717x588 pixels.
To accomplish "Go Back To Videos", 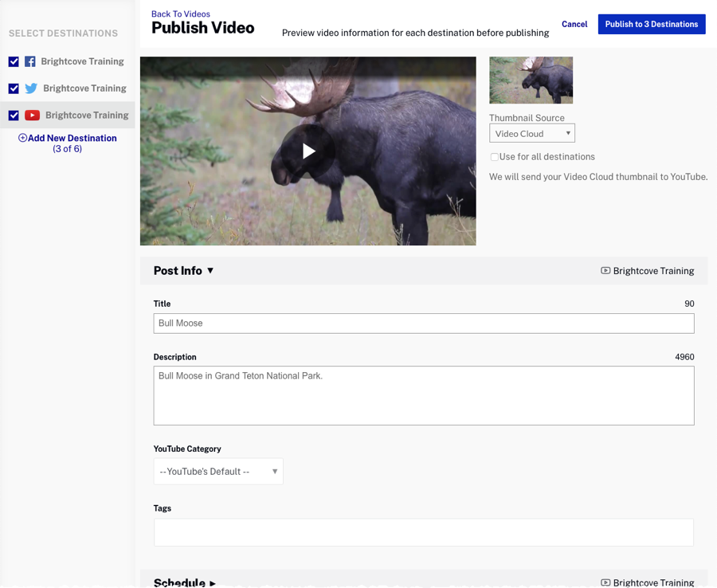I will pos(181,14).
